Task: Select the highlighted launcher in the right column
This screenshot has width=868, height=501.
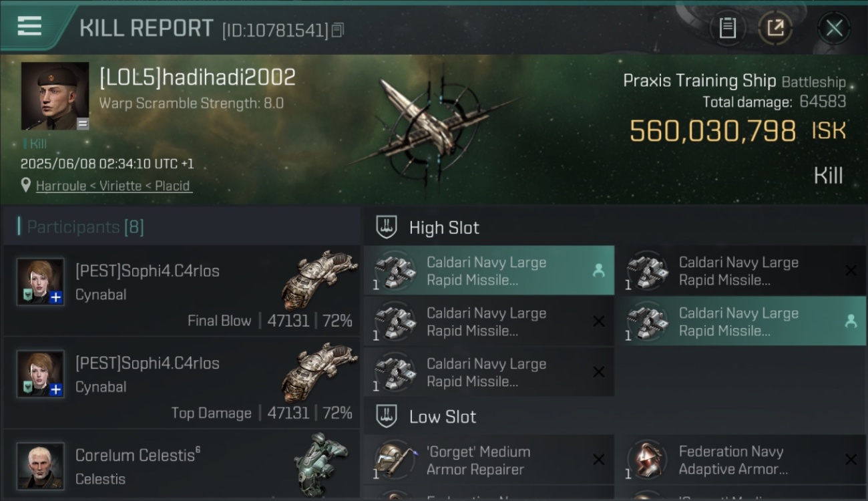Action: tap(744, 321)
